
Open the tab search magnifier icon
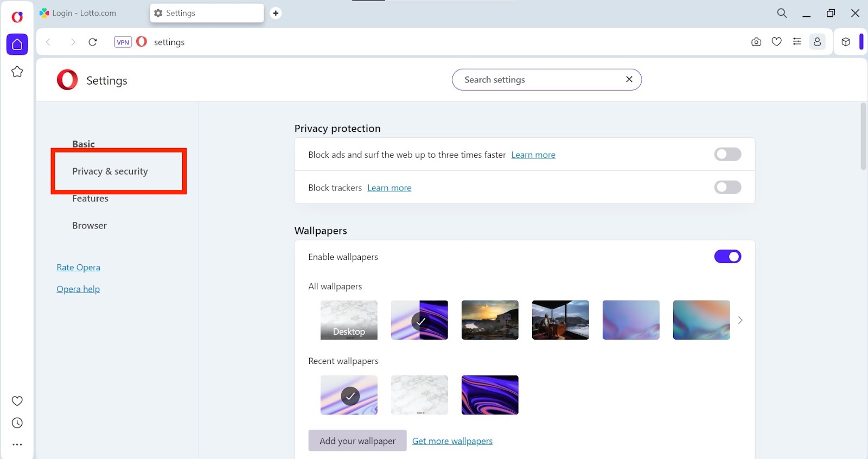point(782,13)
